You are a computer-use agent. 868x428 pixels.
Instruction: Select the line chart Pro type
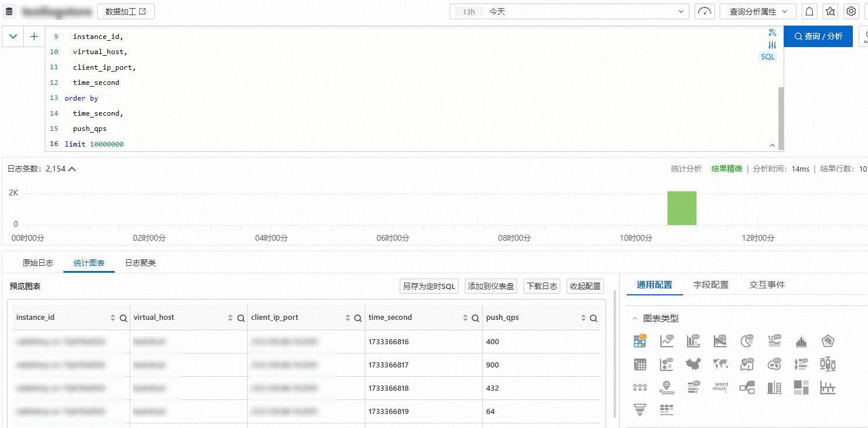[x=667, y=341]
